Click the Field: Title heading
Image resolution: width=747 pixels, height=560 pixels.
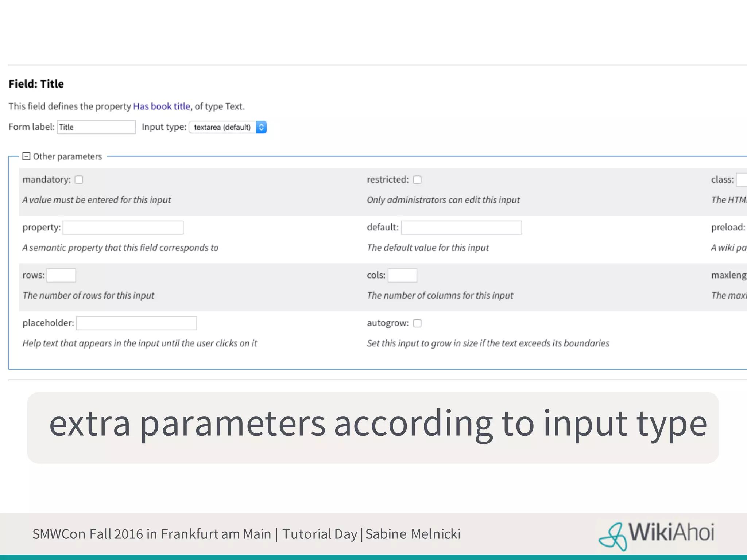tap(36, 84)
